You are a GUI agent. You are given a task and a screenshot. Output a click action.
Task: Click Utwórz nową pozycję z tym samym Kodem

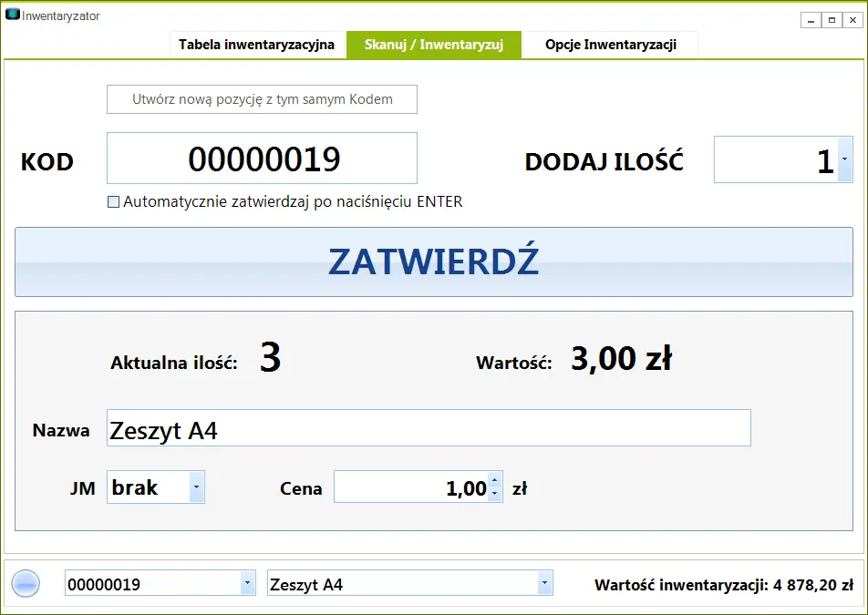click(x=262, y=99)
